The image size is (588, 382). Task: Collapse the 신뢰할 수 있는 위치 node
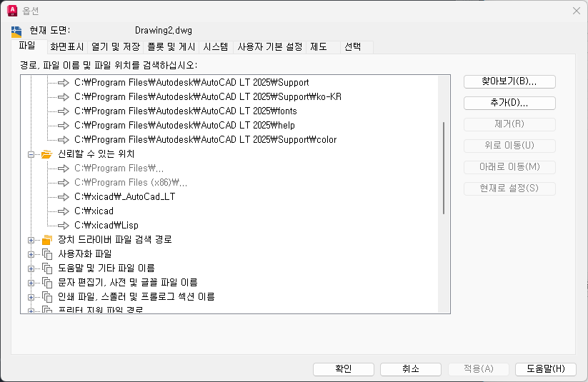pos(31,154)
